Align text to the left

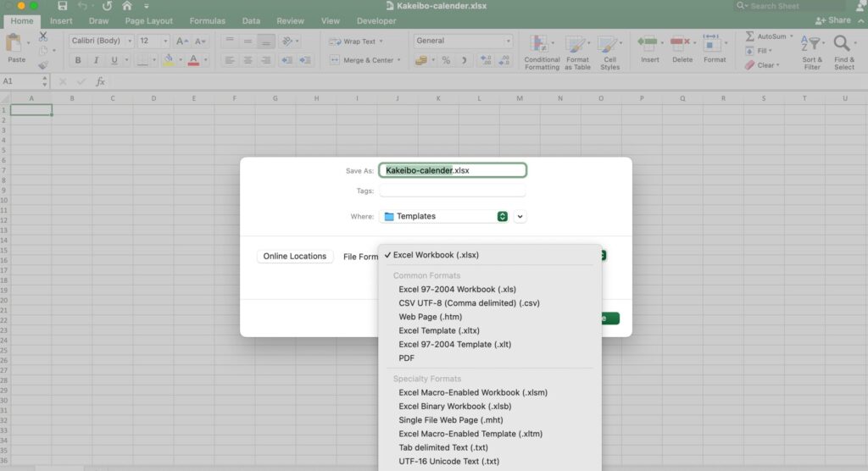tap(229, 60)
